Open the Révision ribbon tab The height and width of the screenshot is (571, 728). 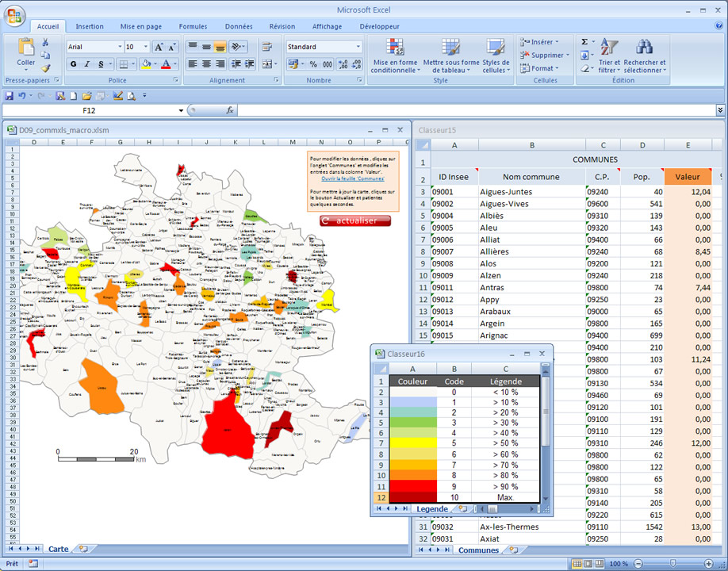tap(282, 26)
